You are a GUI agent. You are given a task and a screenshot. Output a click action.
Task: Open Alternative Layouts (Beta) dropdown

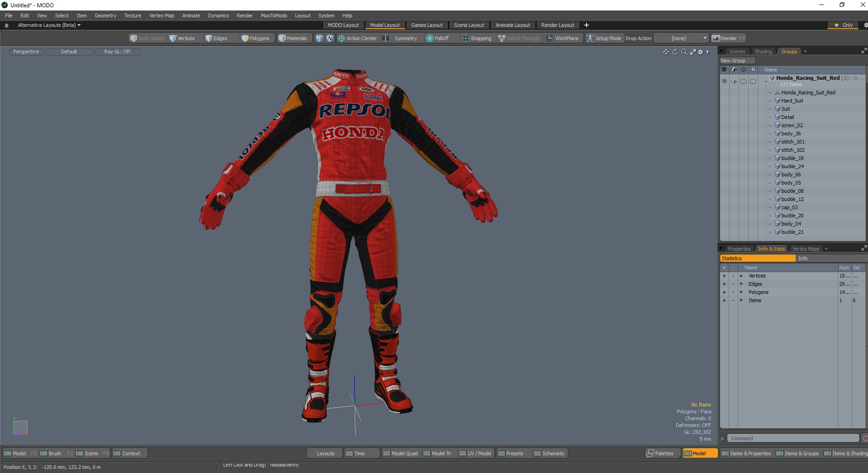click(x=49, y=25)
